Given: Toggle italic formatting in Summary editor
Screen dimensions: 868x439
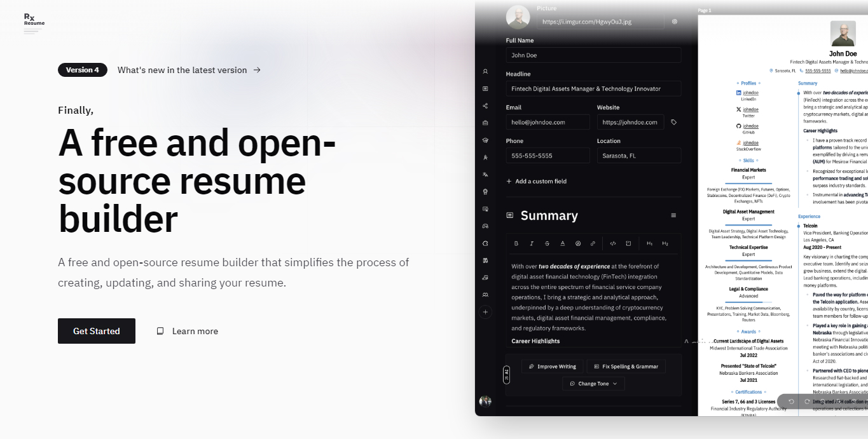Looking at the screenshot, I should (x=531, y=243).
